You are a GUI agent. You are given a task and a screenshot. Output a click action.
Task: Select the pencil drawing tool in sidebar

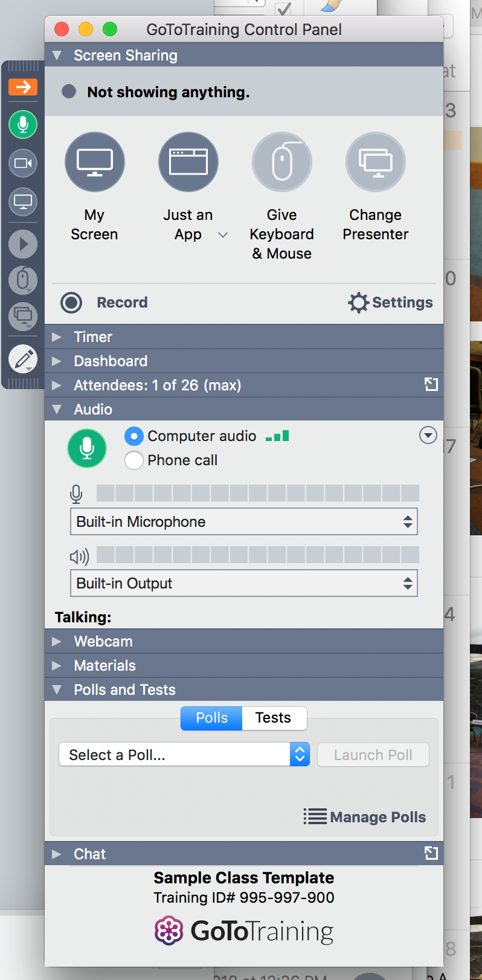click(23, 359)
